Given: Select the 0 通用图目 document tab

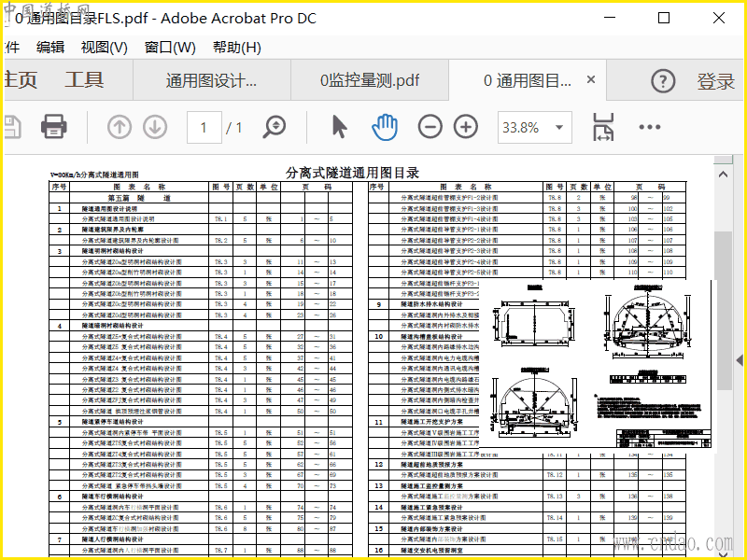Looking at the screenshot, I should (x=527, y=80).
